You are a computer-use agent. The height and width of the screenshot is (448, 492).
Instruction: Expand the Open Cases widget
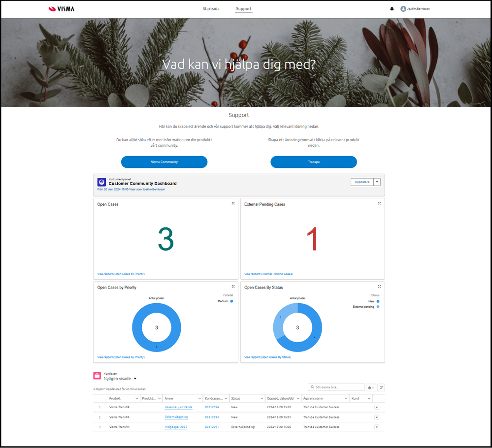[233, 203]
